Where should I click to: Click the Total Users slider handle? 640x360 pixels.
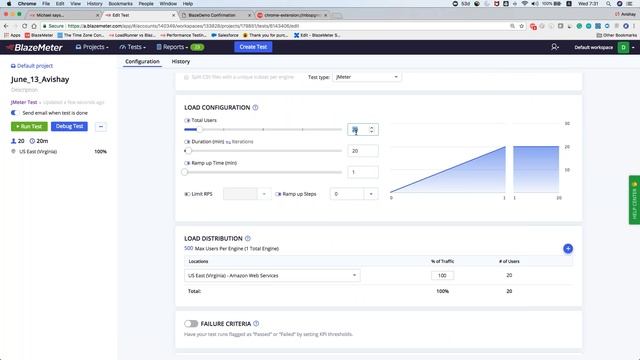coord(200,129)
